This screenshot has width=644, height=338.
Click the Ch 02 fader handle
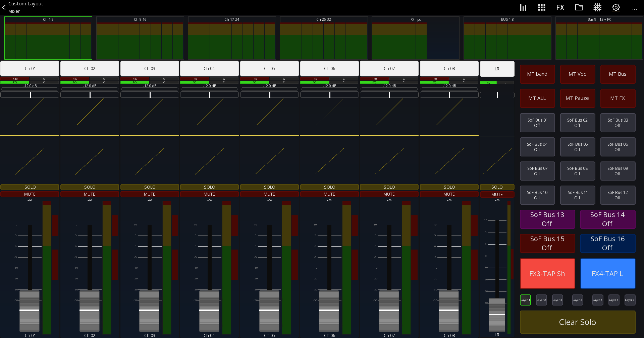click(90, 311)
